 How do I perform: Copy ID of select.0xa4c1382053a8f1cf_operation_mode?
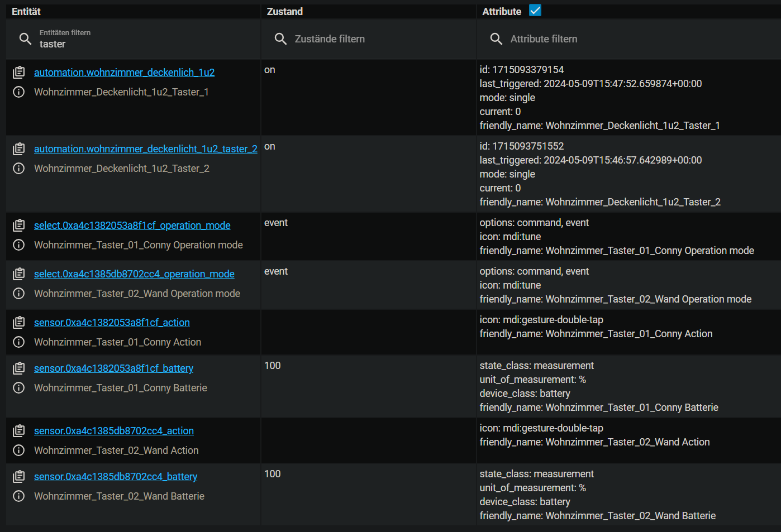pyautogui.click(x=19, y=226)
